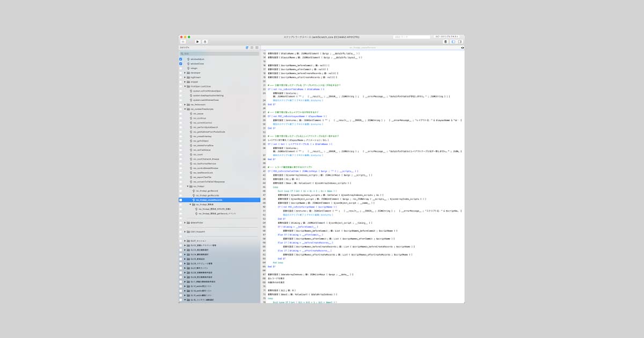This screenshot has height=338, width=644.
Task: Click the trash icon above the script editor
Action: coord(445,42)
